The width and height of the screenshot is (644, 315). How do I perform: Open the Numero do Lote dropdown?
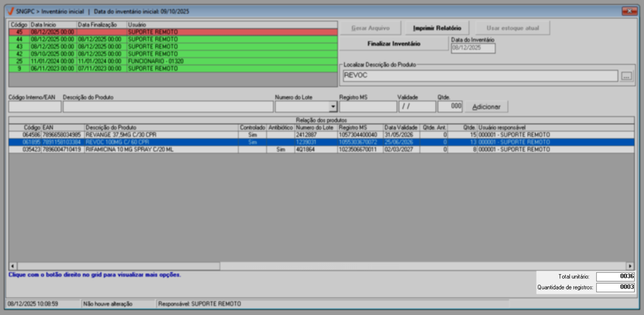pyautogui.click(x=333, y=106)
